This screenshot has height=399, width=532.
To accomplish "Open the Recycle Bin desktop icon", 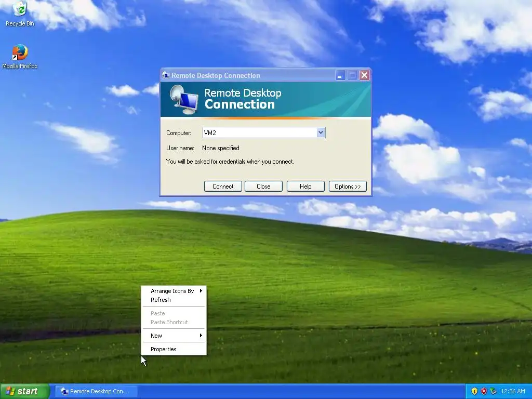I will point(20,14).
